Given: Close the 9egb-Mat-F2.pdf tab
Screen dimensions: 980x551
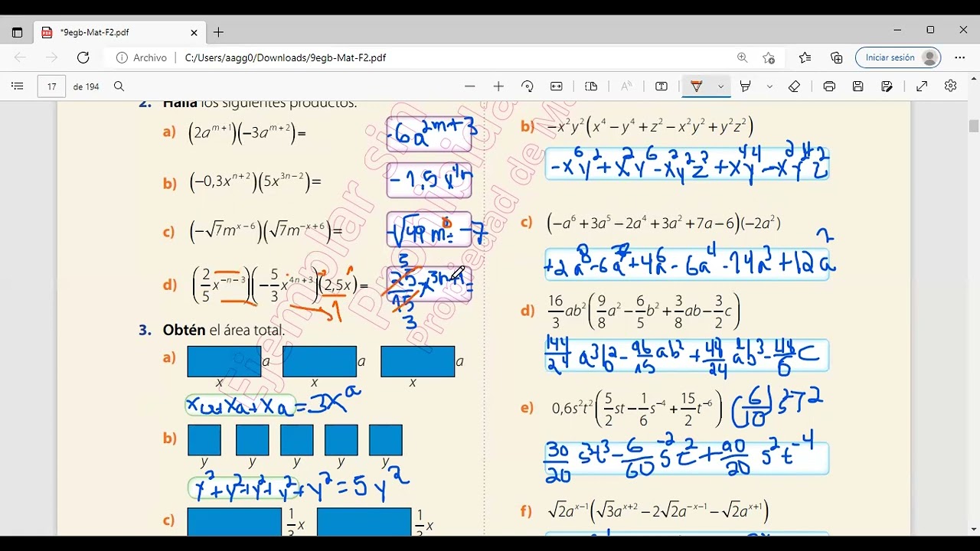Looking at the screenshot, I should 194,33.
